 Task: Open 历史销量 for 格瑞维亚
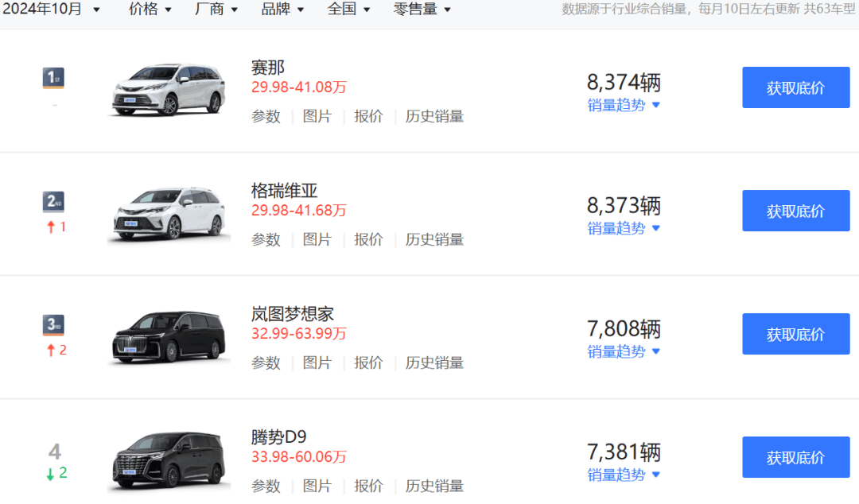click(x=434, y=239)
